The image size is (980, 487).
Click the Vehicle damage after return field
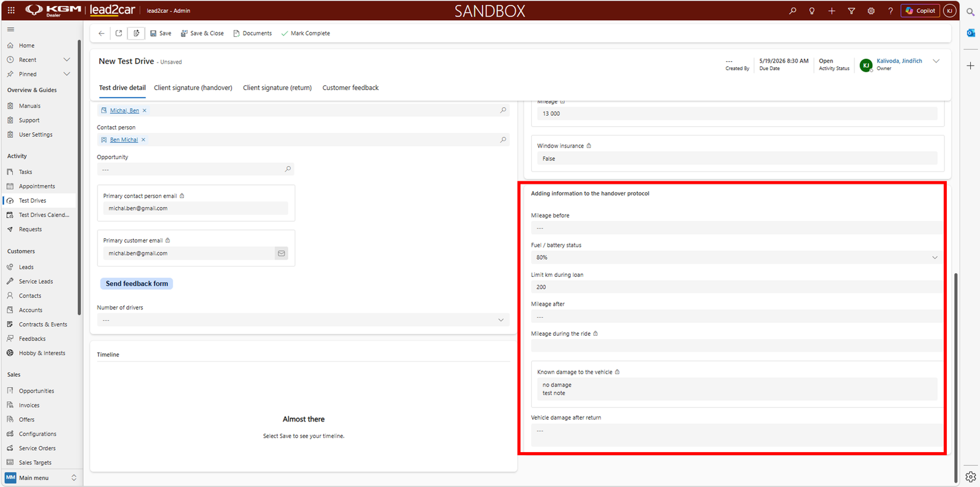pyautogui.click(x=737, y=436)
